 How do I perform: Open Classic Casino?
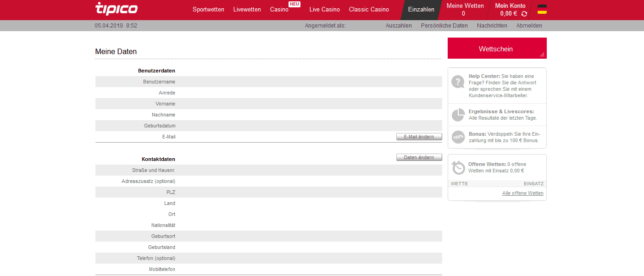369,9
